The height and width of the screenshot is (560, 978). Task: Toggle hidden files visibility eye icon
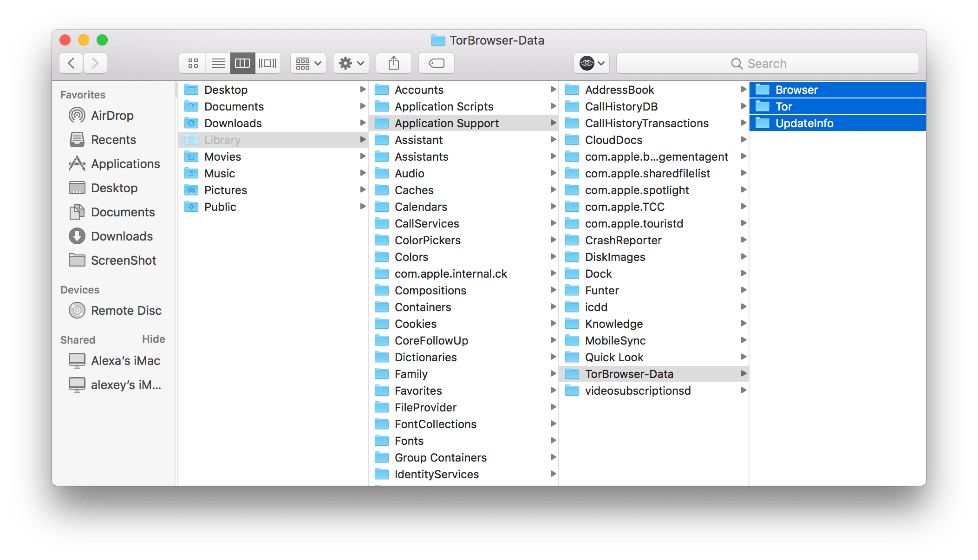point(587,62)
